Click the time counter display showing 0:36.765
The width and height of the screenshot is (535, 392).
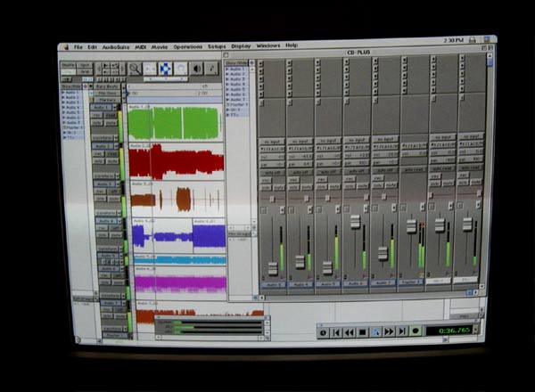(x=453, y=331)
